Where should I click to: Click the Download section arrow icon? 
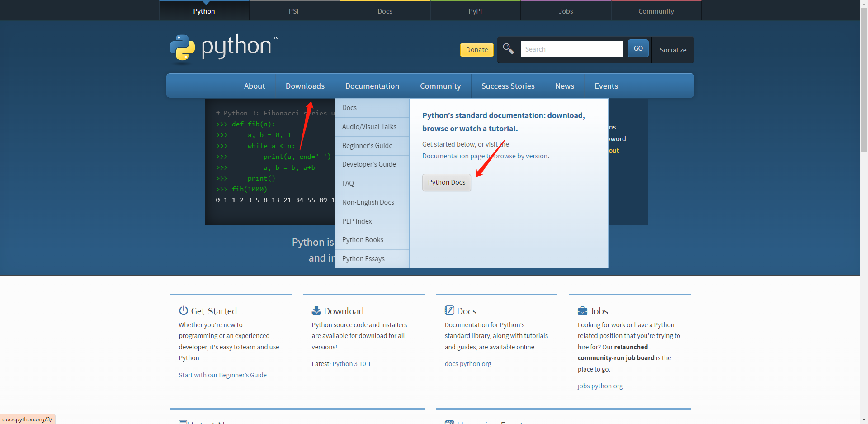316,310
